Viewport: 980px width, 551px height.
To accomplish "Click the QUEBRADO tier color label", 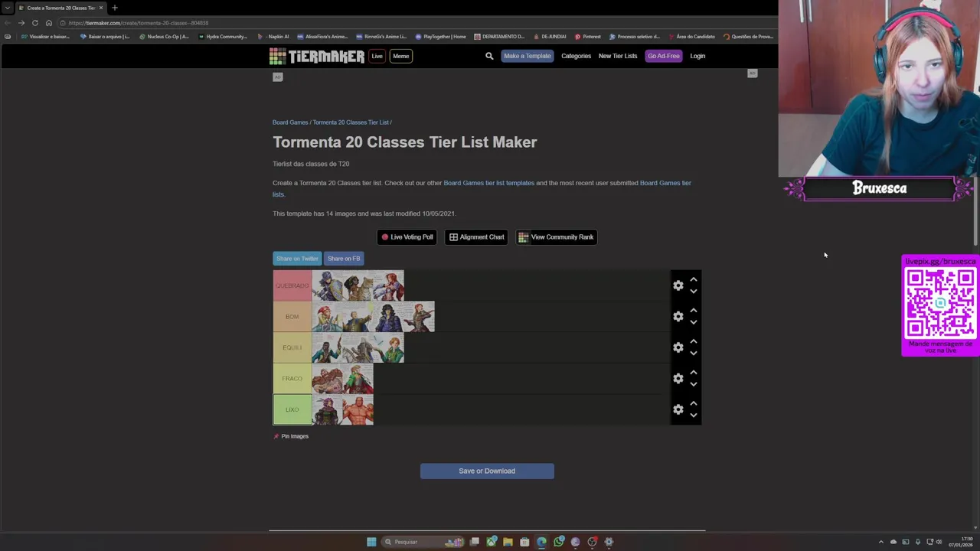I will 292,285.
